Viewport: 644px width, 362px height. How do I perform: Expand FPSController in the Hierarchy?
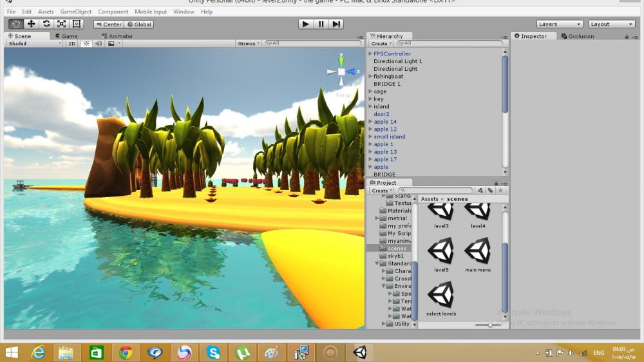[370, 53]
